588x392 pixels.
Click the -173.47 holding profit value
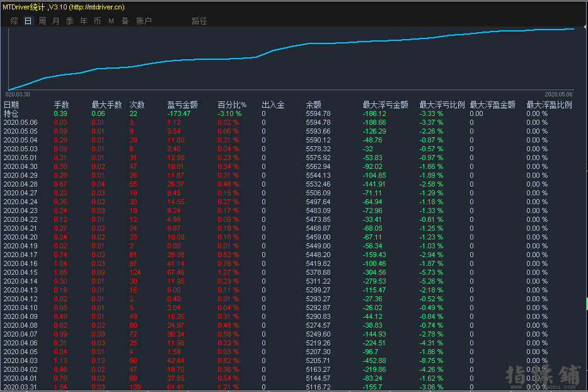coord(179,113)
